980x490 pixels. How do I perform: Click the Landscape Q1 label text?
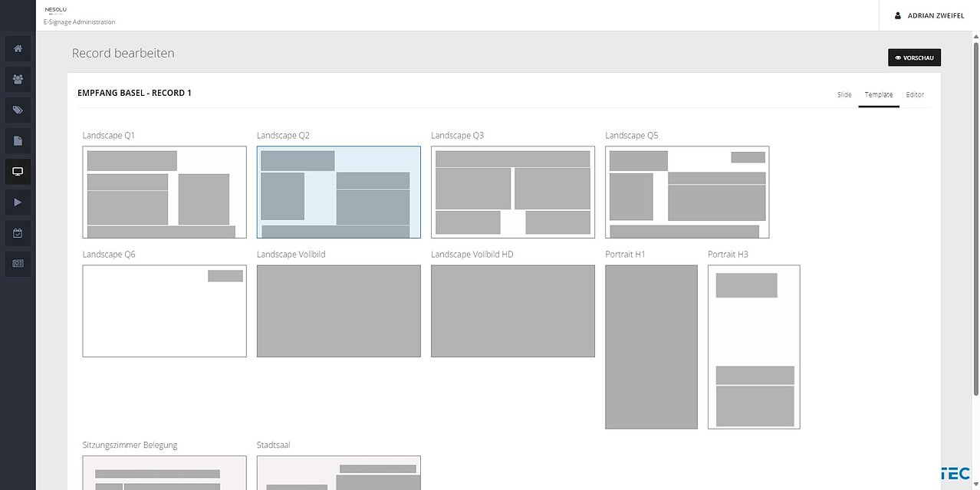(x=109, y=136)
